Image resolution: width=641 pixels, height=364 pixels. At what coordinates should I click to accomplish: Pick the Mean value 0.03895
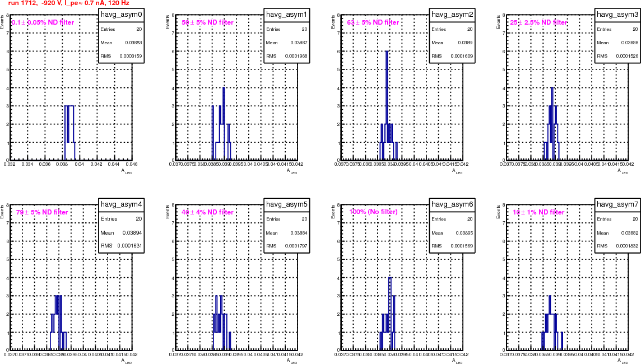(x=465, y=233)
